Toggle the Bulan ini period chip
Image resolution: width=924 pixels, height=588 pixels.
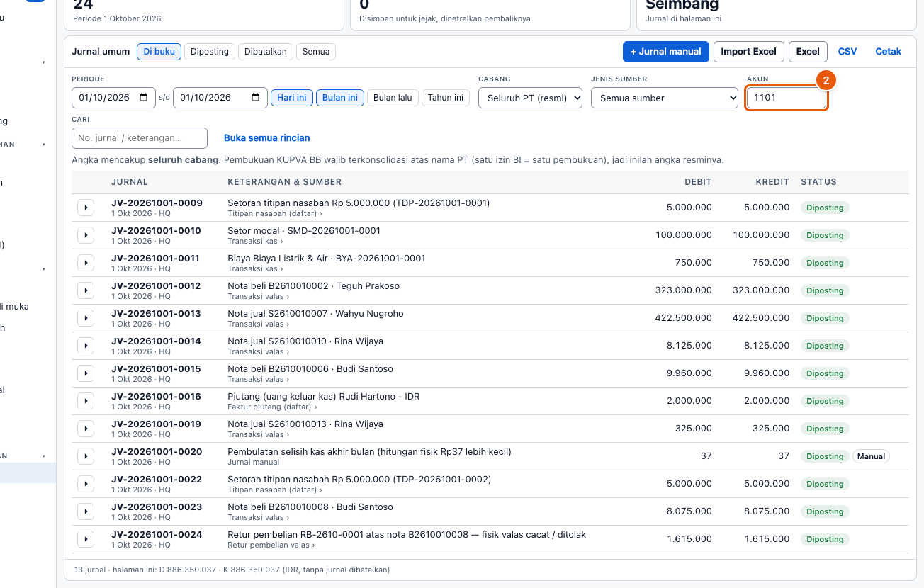[x=340, y=98]
